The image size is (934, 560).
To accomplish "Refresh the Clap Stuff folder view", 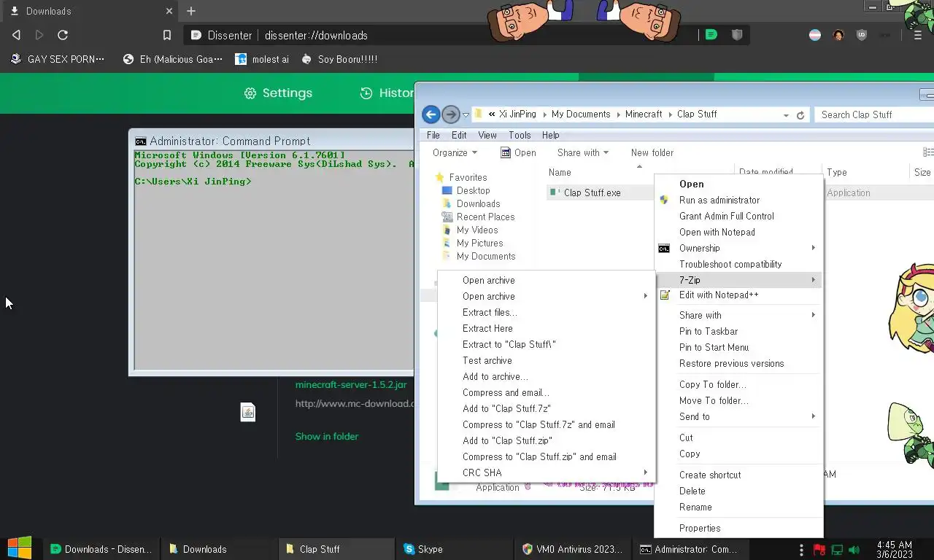I will tap(800, 115).
